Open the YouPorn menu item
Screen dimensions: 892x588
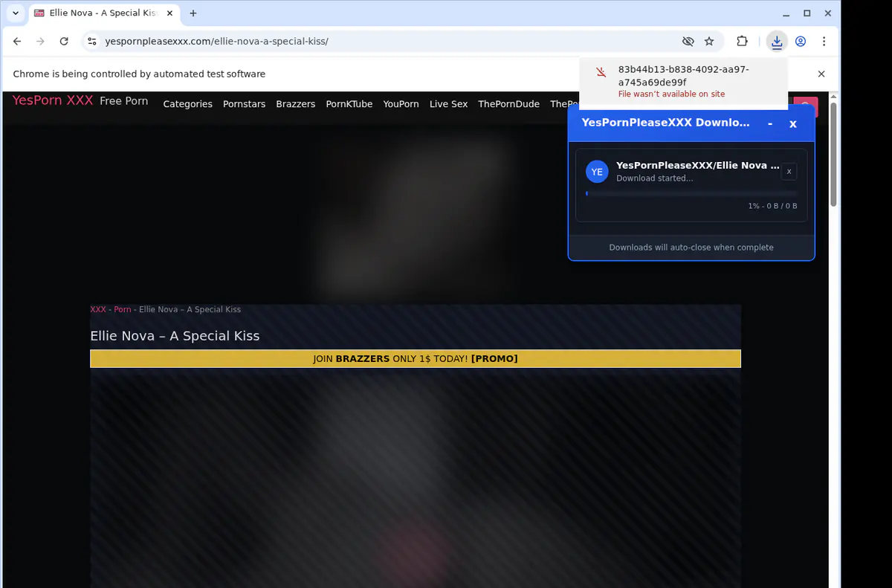point(401,104)
